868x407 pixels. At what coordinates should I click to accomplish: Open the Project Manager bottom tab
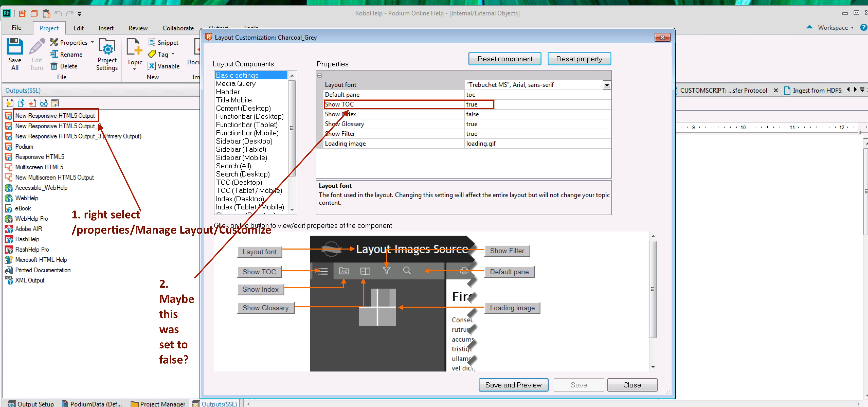[158, 404]
